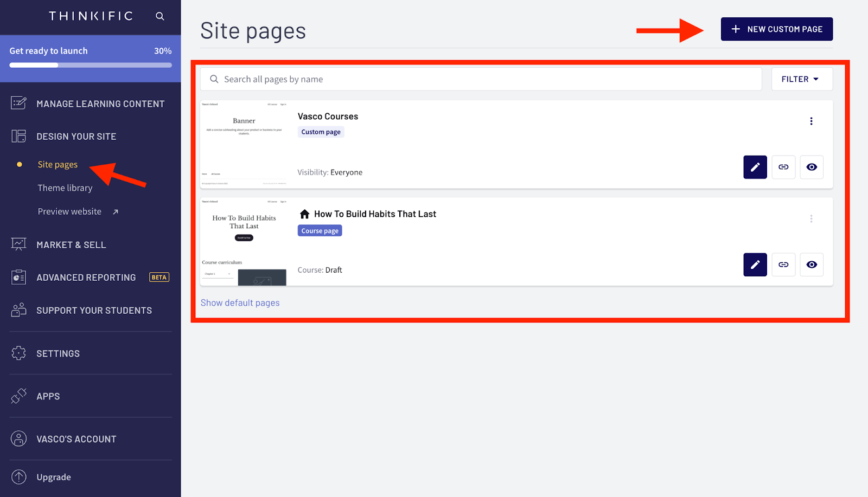Open Preview website link
This screenshot has width=868, height=497.
click(x=69, y=211)
